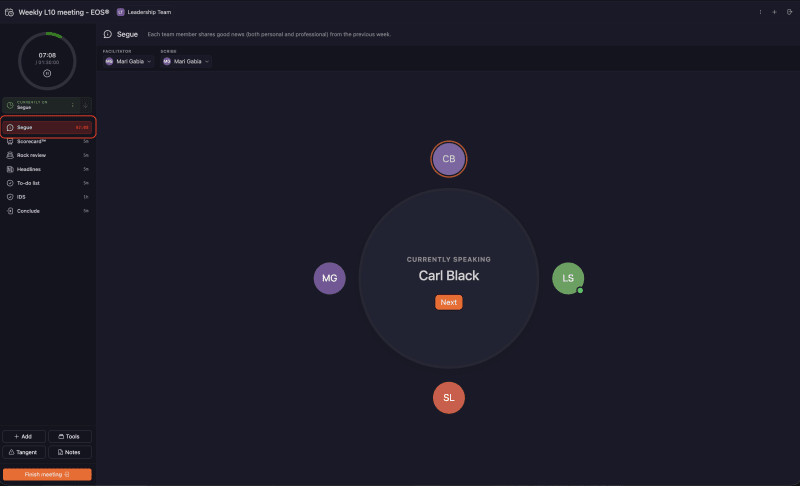The image size is (800, 486).
Task: Click the Carl Black speaker name
Action: [448, 276]
